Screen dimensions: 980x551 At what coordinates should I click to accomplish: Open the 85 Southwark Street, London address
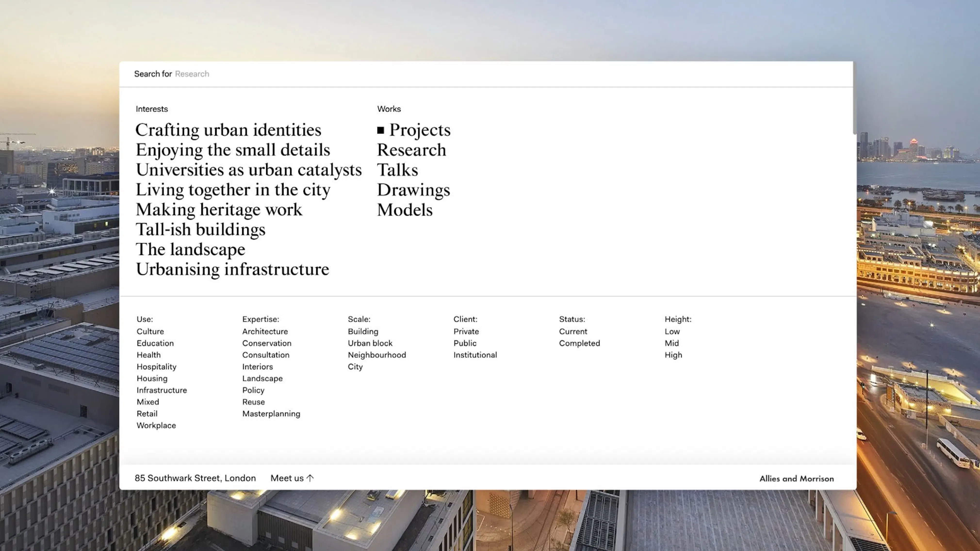(x=195, y=478)
